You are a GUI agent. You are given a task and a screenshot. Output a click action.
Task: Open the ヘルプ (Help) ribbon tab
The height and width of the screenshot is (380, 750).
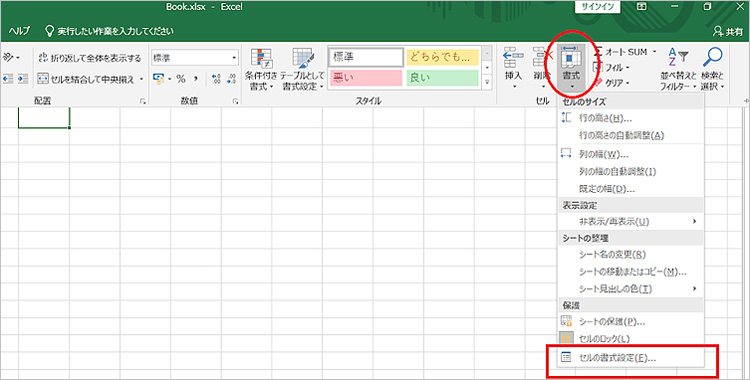tap(19, 31)
